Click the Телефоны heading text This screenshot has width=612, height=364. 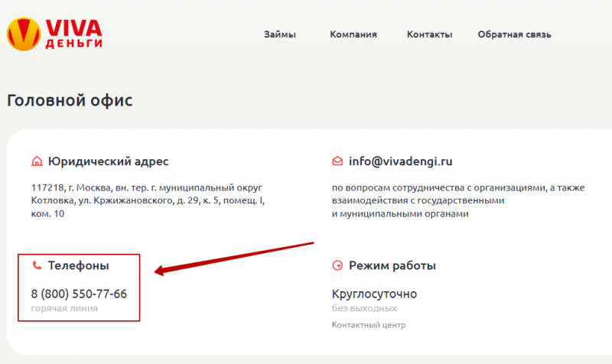[78, 266]
